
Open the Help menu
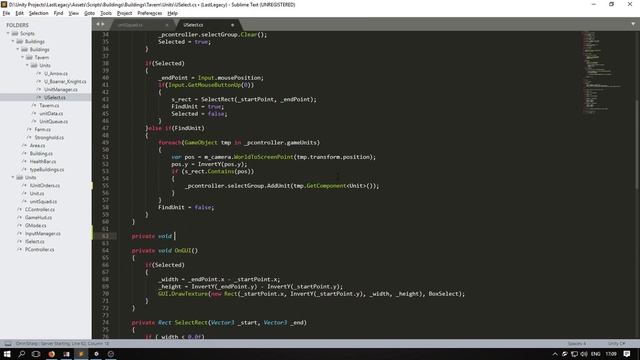click(173, 13)
